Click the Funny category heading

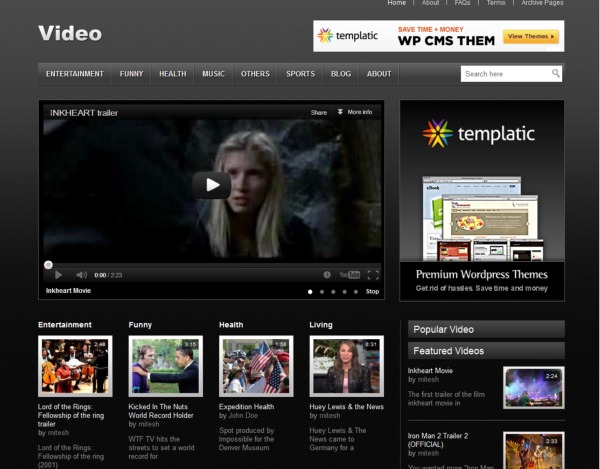click(140, 325)
